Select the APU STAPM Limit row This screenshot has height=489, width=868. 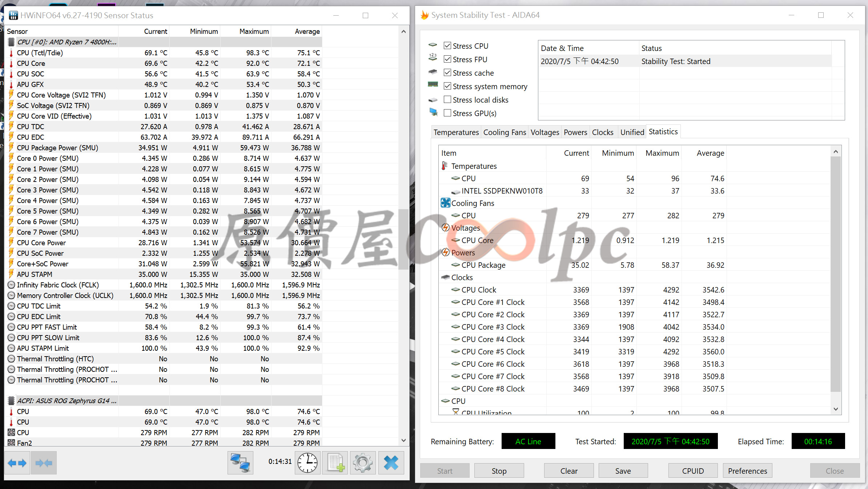(164, 348)
